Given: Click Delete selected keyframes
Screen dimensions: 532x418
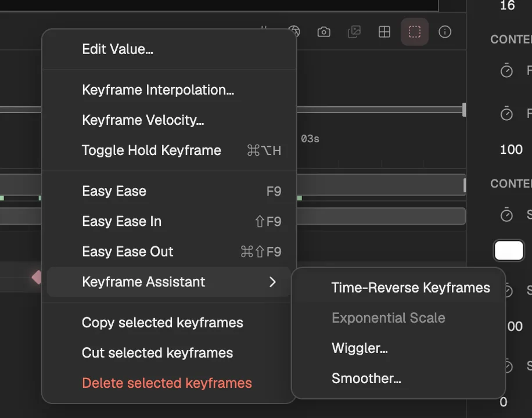Looking at the screenshot, I should (169, 383).
